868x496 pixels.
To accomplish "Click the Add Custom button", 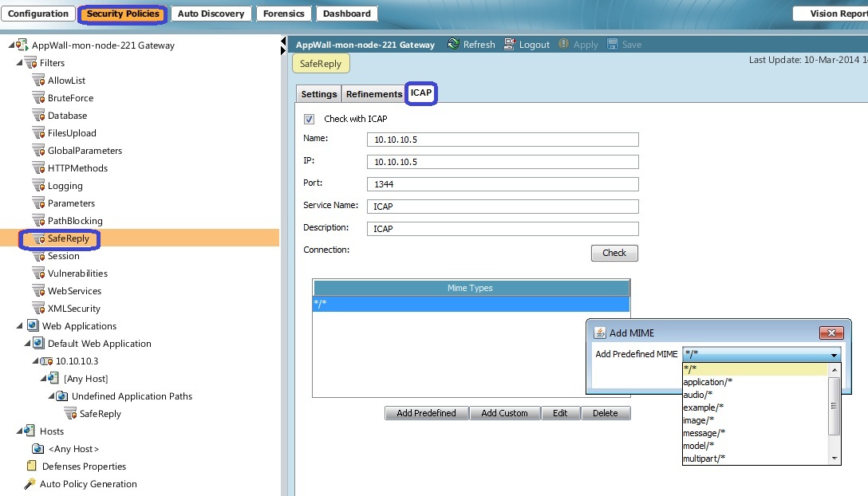I will (505, 412).
